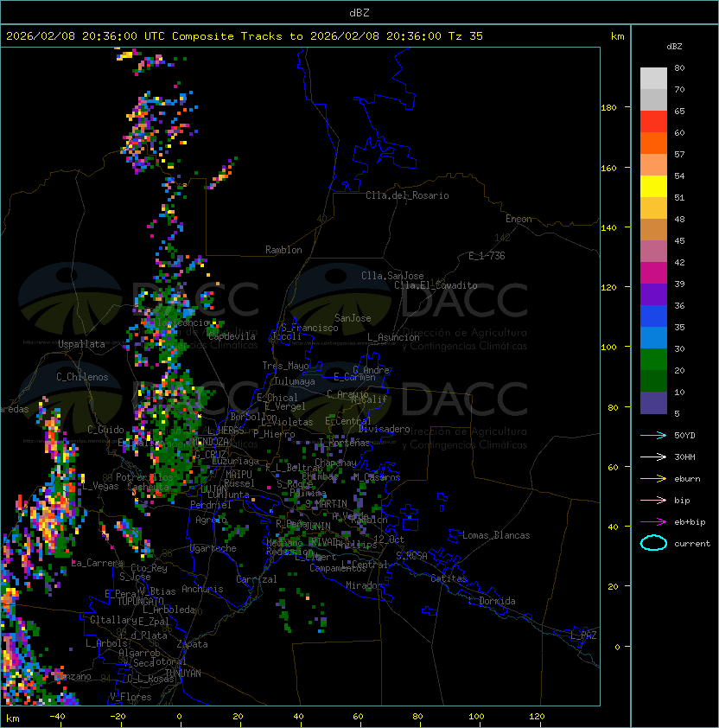Click the 50YD legend label

click(x=684, y=436)
